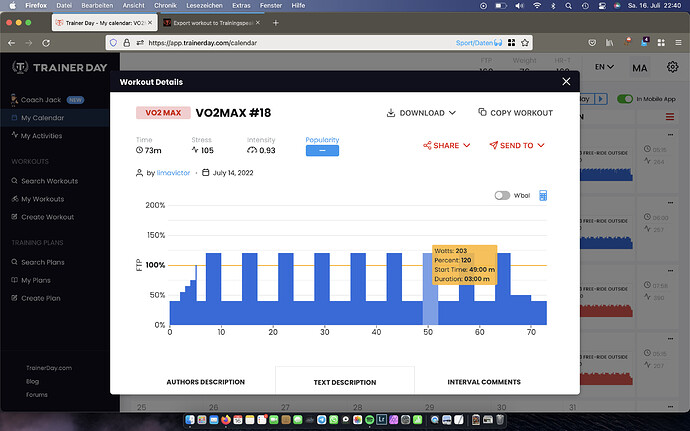Viewport: 690px width, 431px height.
Task: Open TrainerDay.com footer link
Action: pyautogui.click(x=49, y=368)
